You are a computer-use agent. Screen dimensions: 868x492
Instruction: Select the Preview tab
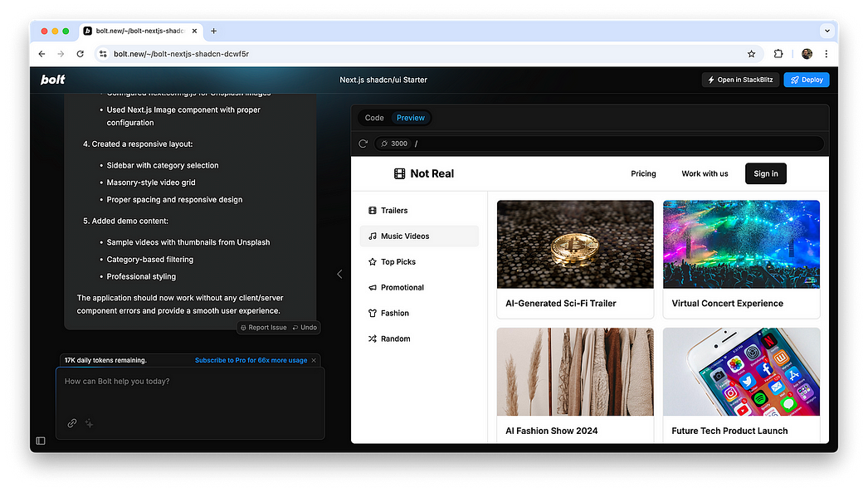pos(411,118)
